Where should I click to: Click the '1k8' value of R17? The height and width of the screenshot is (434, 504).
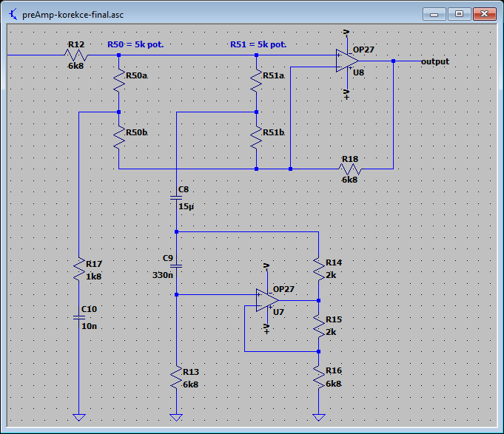click(93, 277)
